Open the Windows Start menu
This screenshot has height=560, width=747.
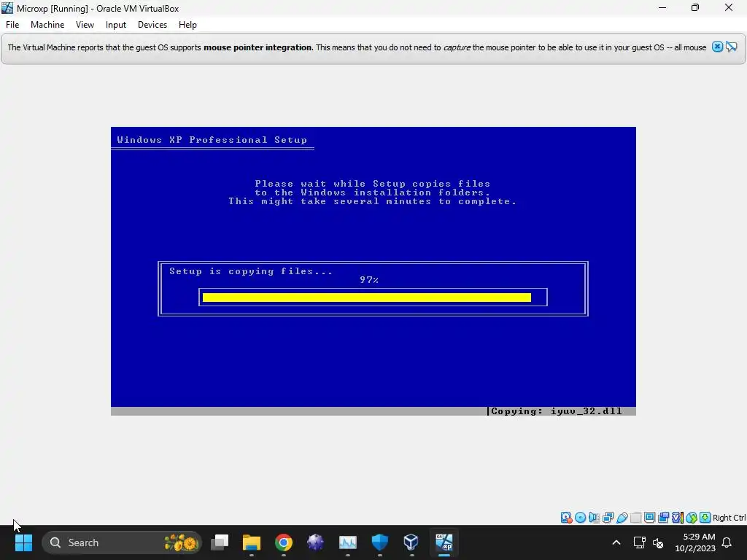click(23, 542)
